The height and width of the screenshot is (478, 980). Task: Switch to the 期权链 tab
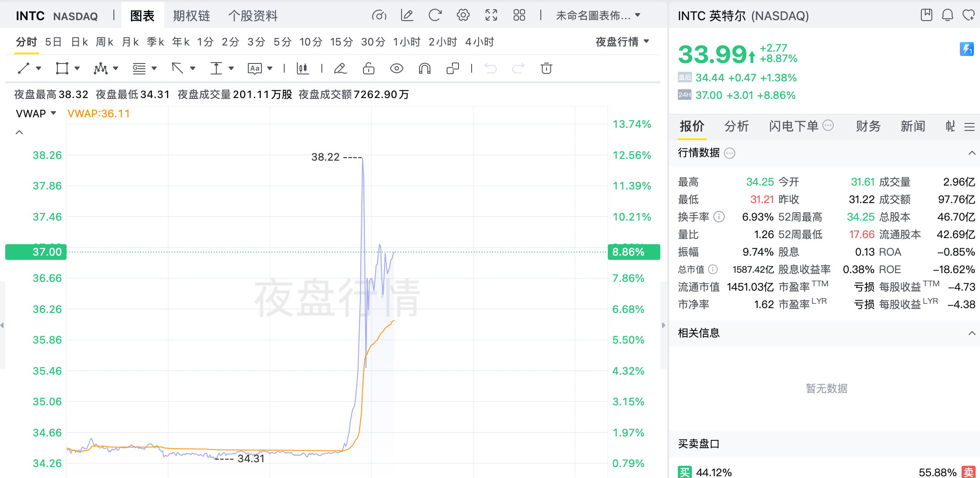point(191,16)
